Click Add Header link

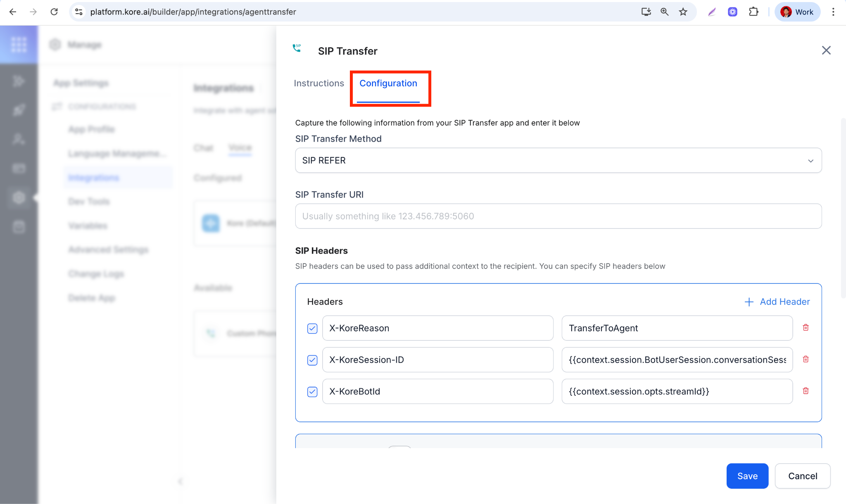[777, 302]
